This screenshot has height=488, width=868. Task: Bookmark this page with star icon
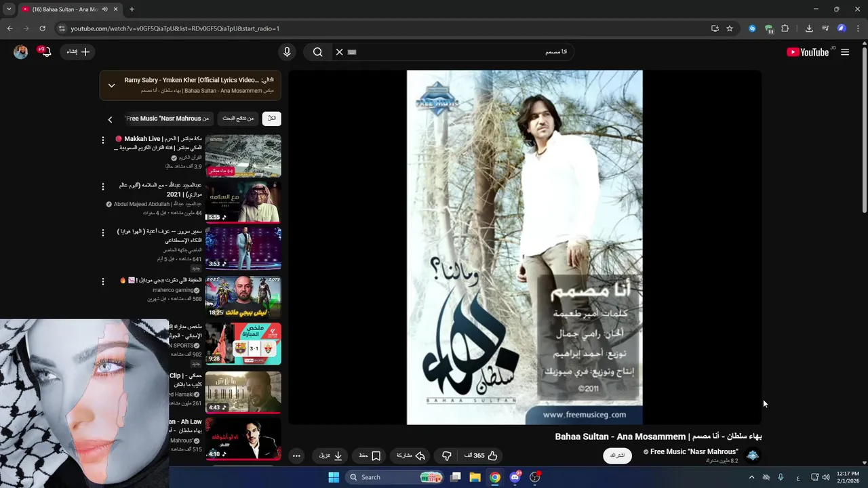(730, 28)
